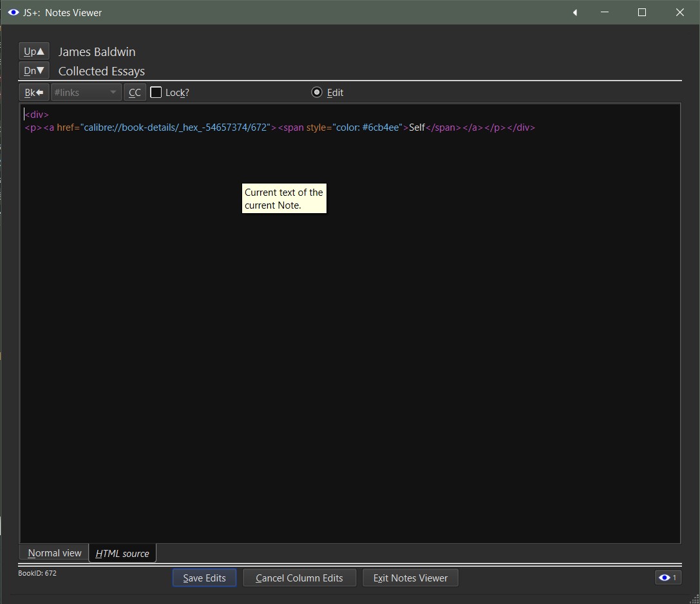Click the Collected Essays title text
This screenshot has width=700, height=604.
[102, 71]
